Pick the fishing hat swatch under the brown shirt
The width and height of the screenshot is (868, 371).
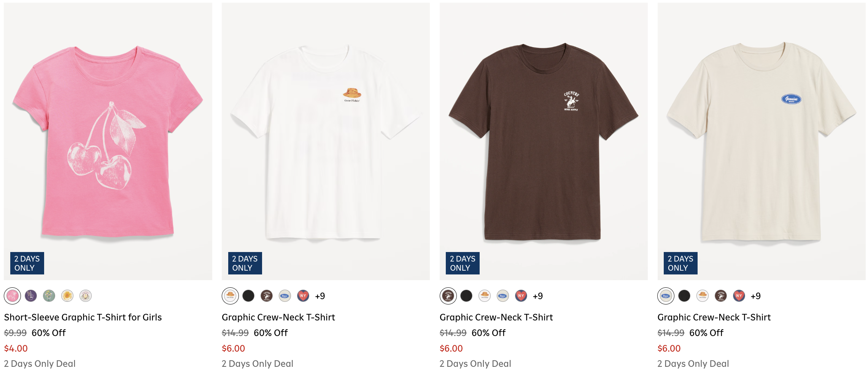485,296
